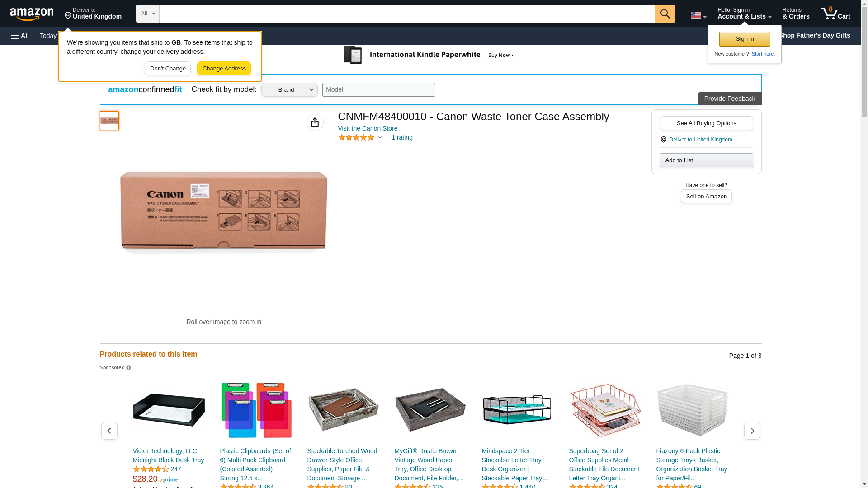The height and width of the screenshot is (488, 868).
Task: Click the sponsored info icon
Action: pyautogui.click(x=128, y=368)
